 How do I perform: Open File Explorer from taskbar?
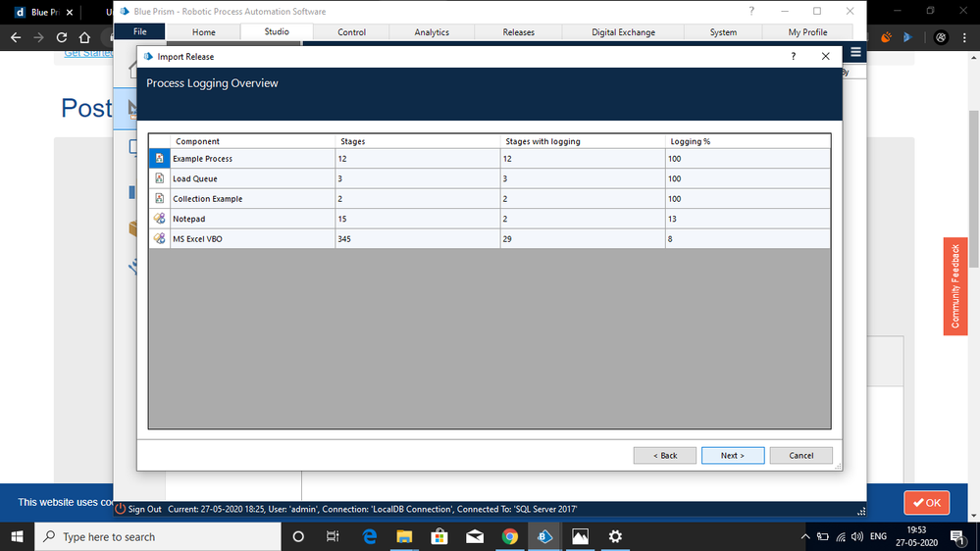tap(404, 536)
